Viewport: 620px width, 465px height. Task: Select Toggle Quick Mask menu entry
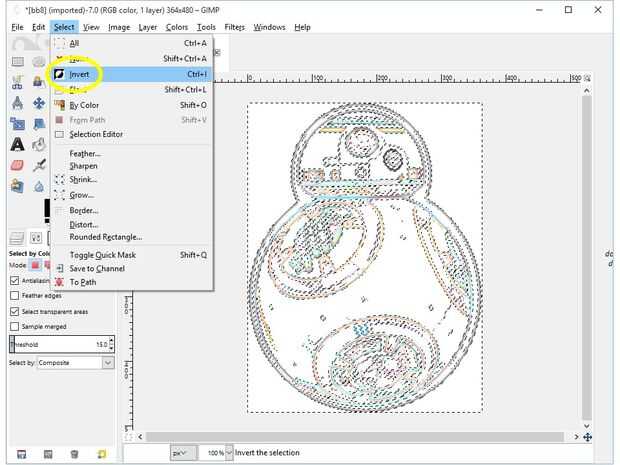pos(132,255)
